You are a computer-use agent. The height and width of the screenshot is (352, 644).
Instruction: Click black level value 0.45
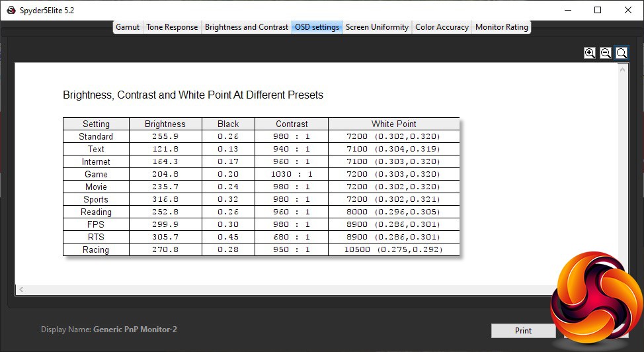coord(228,238)
